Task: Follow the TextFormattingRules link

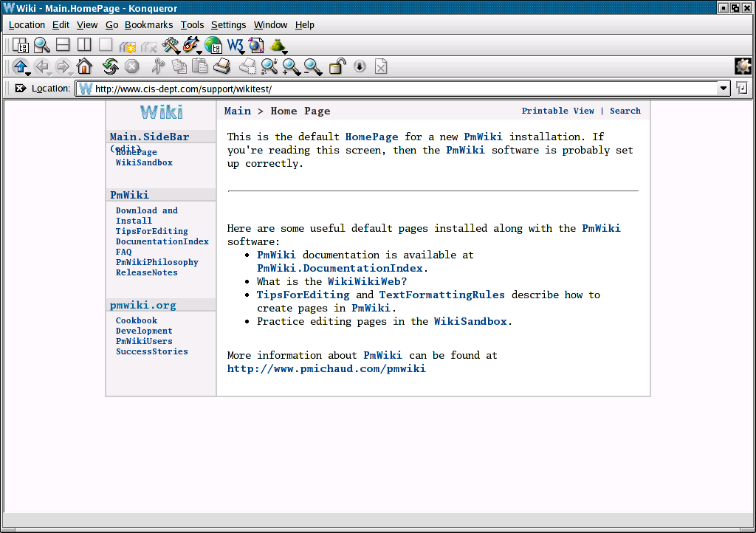Action: click(441, 295)
